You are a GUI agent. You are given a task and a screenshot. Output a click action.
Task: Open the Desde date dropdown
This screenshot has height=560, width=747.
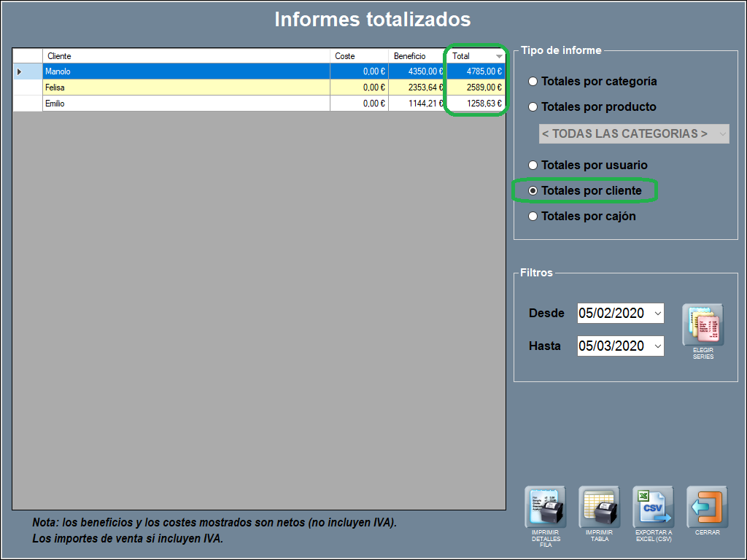[657, 314]
